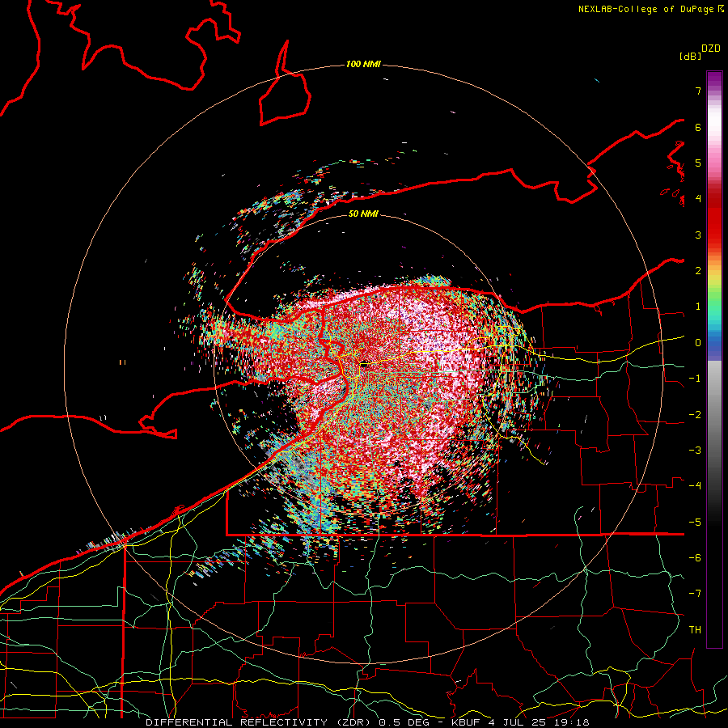Screen dimensions: 728x728
Task: Click the 3 value on the scale
Action: (698, 235)
